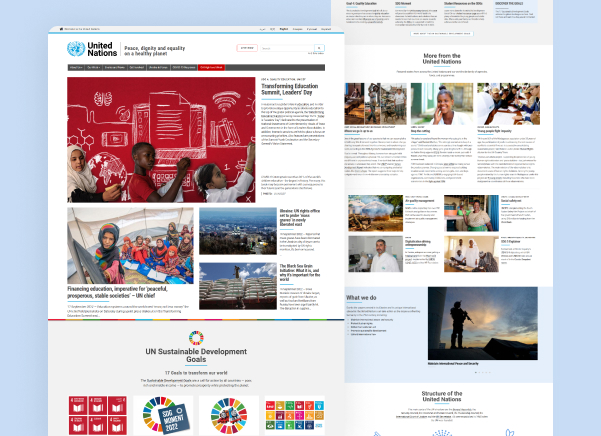Open 'The Black Sea Grain Initiative' headline

(x=299, y=272)
